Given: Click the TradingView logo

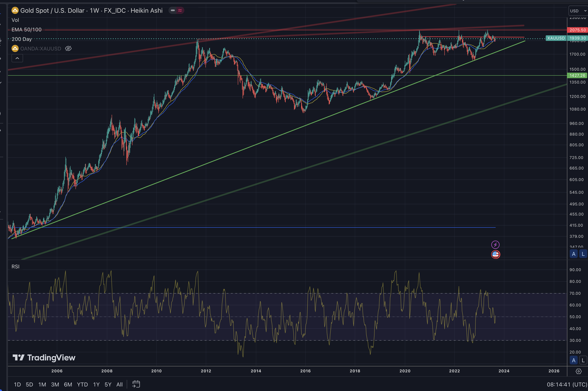Looking at the screenshot, I should click(x=44, y=358).
